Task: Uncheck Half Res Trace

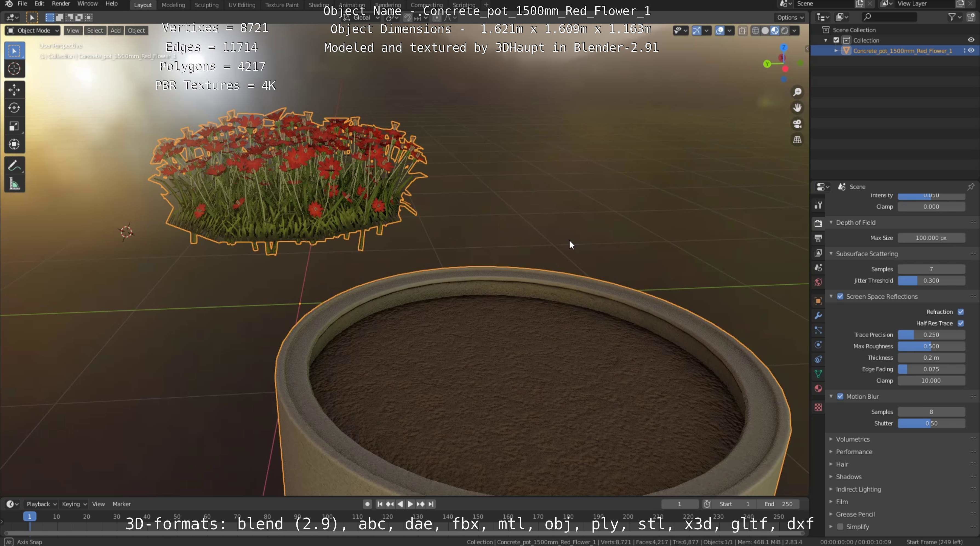Action: coord(961,324)
